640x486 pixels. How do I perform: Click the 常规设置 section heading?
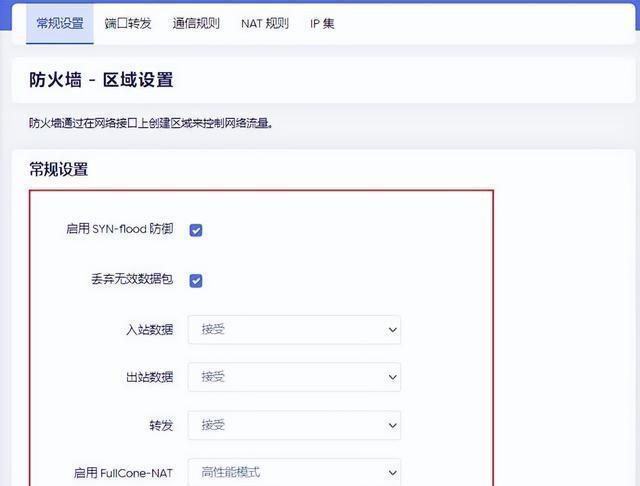point(59,170)
